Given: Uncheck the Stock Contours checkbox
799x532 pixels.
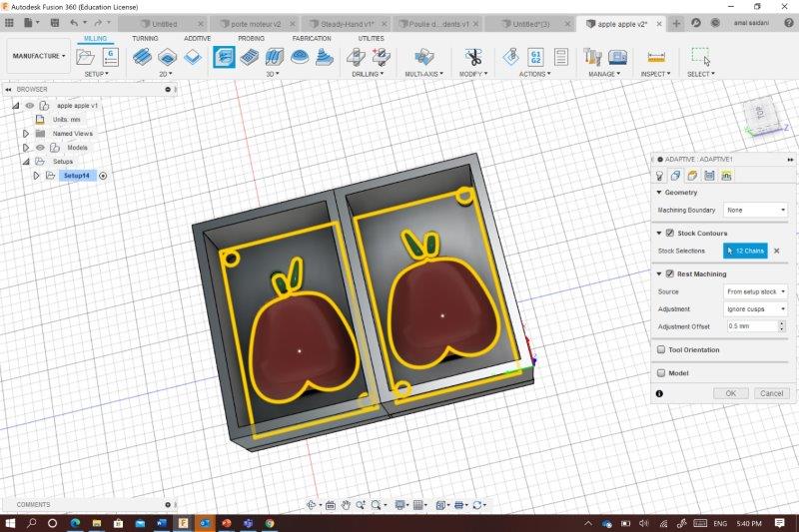Looking at the screenshot, I should 670,233.
